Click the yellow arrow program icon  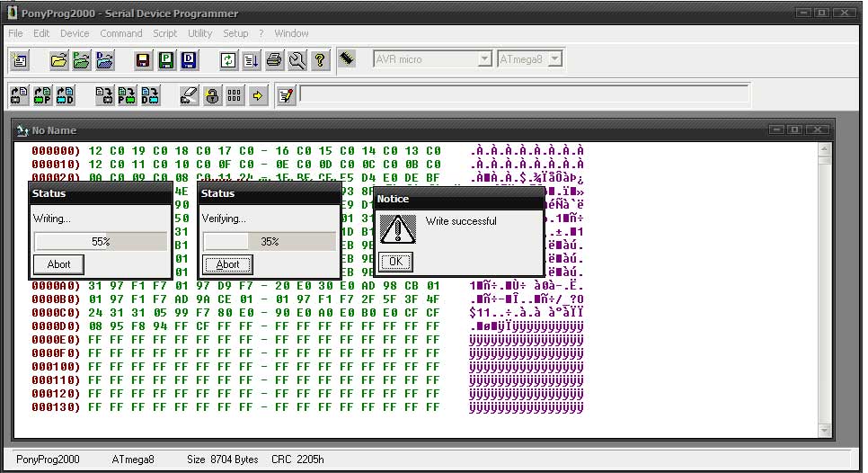click(x=257, y=96)
